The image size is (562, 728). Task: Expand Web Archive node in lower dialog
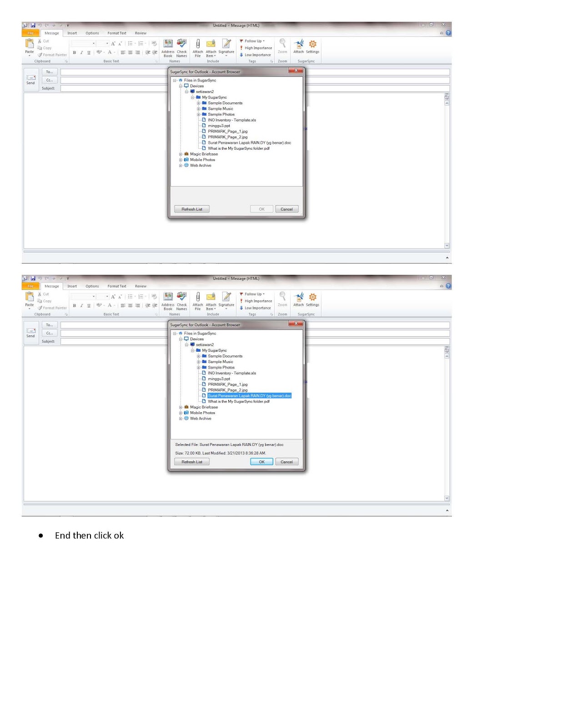pos(181,419)
